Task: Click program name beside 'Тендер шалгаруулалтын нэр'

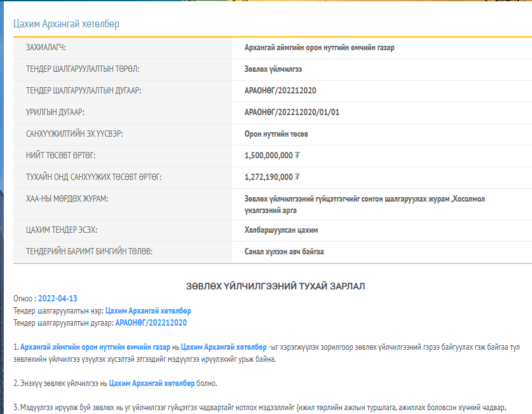Action: tap(148, 311)
